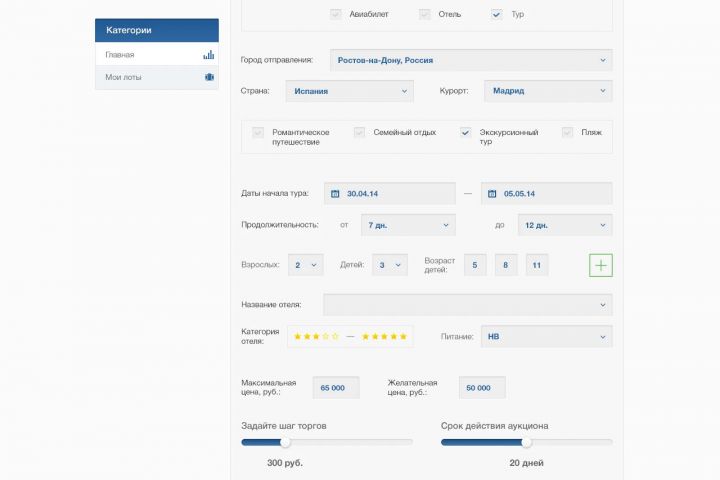Image resolution: width=720 pixels, height=480 pixels.
Task: Tick the Семейный отдых checkbox
Action: point(360,132)
